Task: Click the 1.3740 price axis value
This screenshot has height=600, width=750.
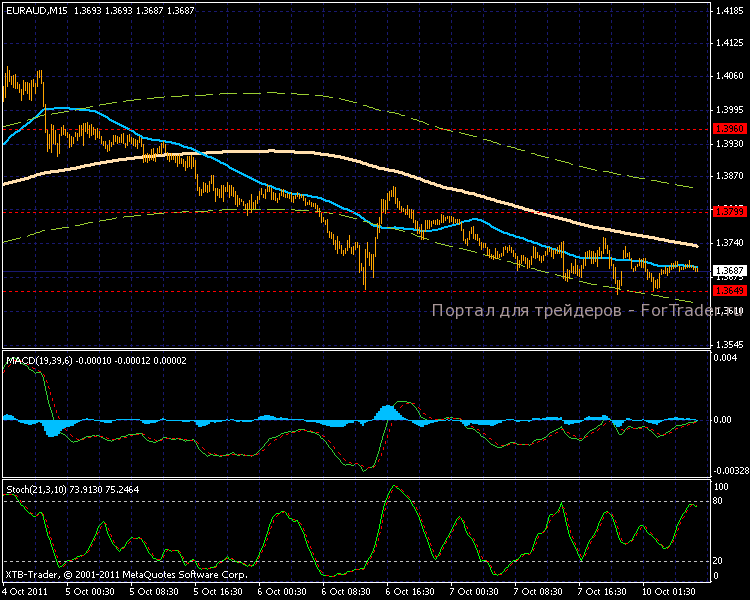Action: (x=730, y=243)
